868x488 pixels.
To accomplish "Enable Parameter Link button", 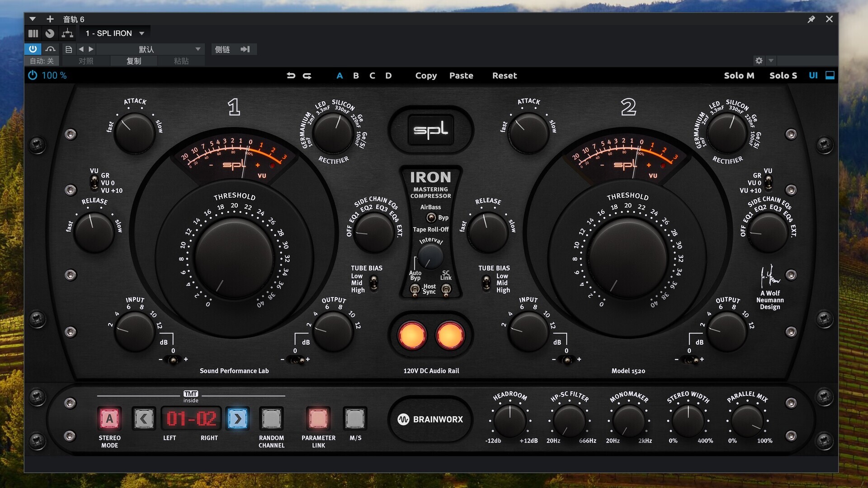I will pyautogui.click(x=318, y=419).
